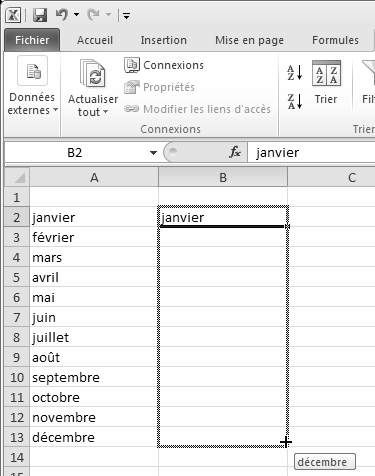Click the Excel application icon
The width and height of the screenshot is (375, 476).
coord(13,15)
